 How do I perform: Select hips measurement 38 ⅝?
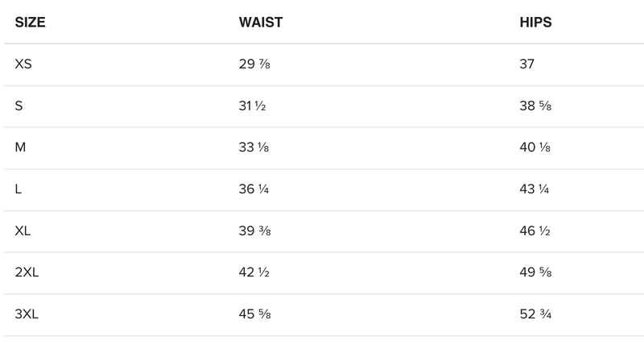[535, 106]
